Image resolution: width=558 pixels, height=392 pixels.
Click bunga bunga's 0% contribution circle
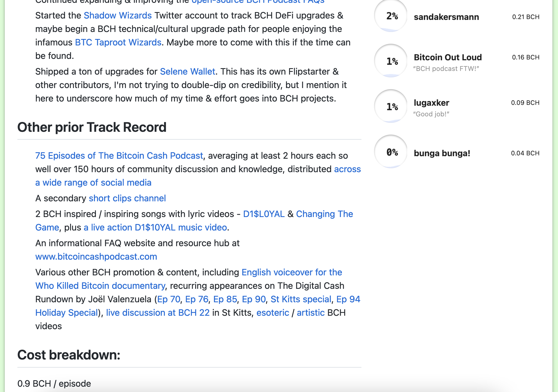tap(391, 152)
